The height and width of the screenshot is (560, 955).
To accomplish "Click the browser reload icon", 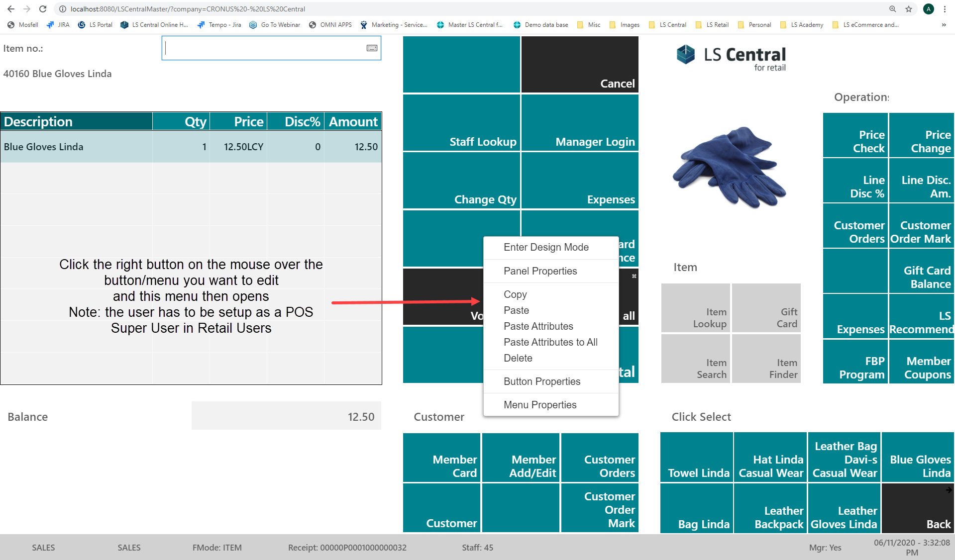I will tap(43, 9).
